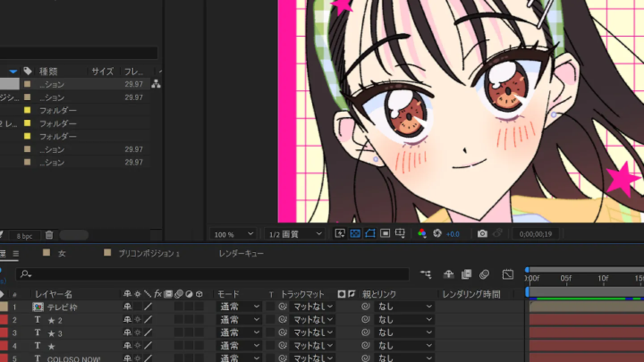
Task: Click the テレビ枠 layer's composition icon
Action: pyautogui.click(x=38, y=307)
